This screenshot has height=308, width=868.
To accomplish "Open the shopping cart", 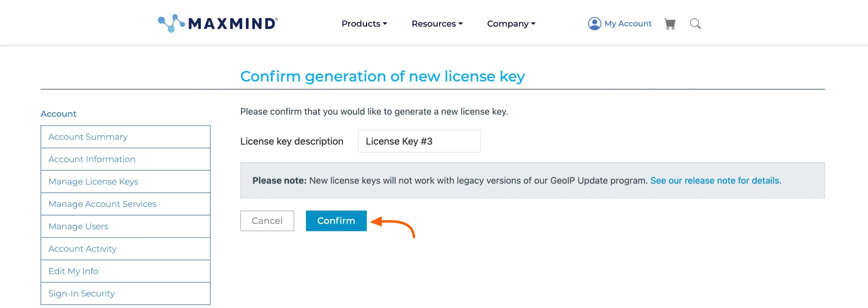I will coord(670,23).
